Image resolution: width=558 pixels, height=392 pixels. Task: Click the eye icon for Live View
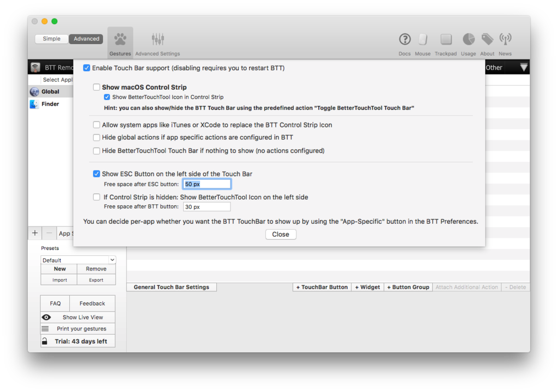click(x=46, y=317)
